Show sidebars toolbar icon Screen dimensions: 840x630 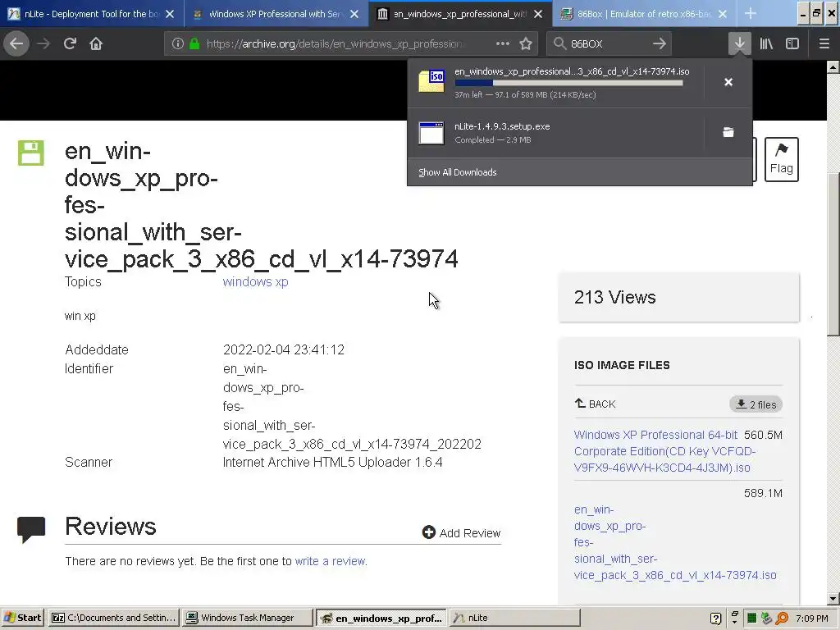coord(792,44)
